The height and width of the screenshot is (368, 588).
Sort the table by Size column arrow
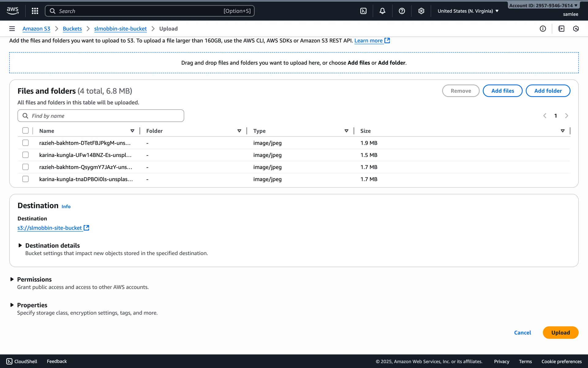pos(563,131)
